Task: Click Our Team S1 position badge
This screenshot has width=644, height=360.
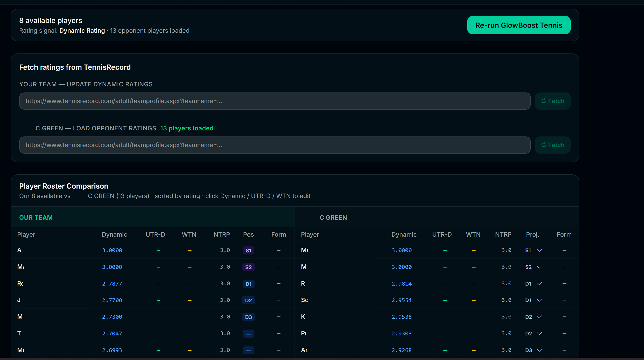Action: pyautogui.click(x=248, y=250)
